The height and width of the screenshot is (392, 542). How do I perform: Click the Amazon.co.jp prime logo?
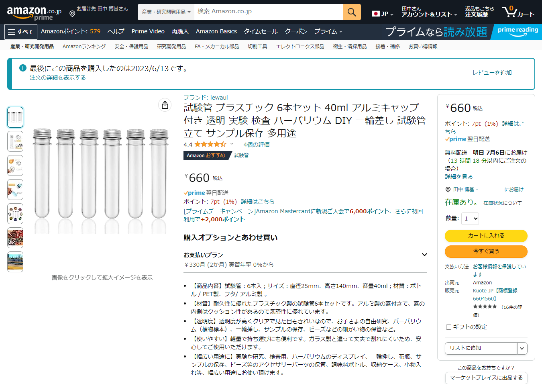34,13
